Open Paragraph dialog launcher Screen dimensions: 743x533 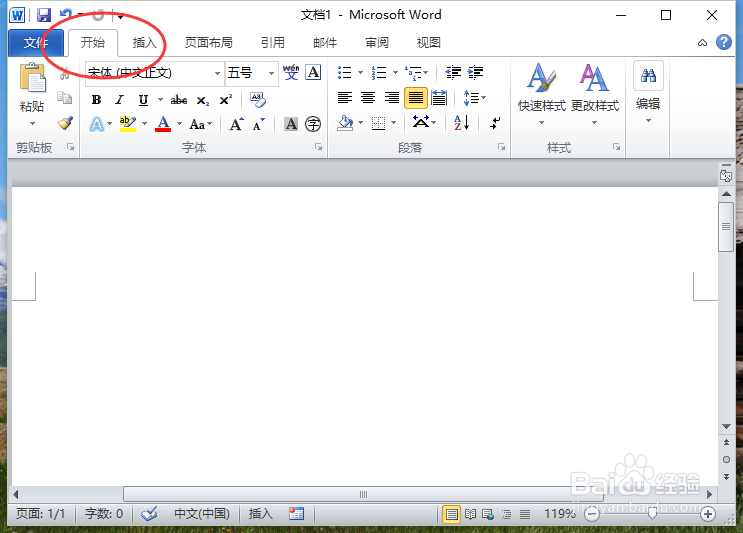tap(501, 147)
